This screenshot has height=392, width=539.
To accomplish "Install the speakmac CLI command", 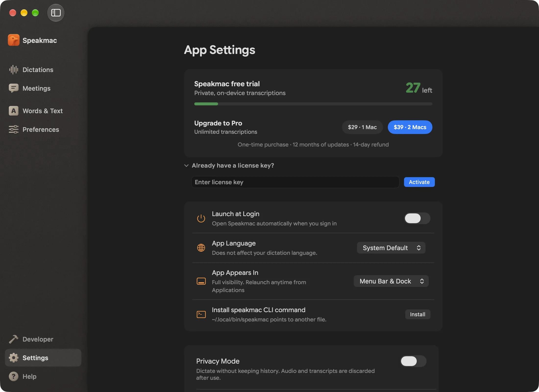I will [x=417, y=314].
